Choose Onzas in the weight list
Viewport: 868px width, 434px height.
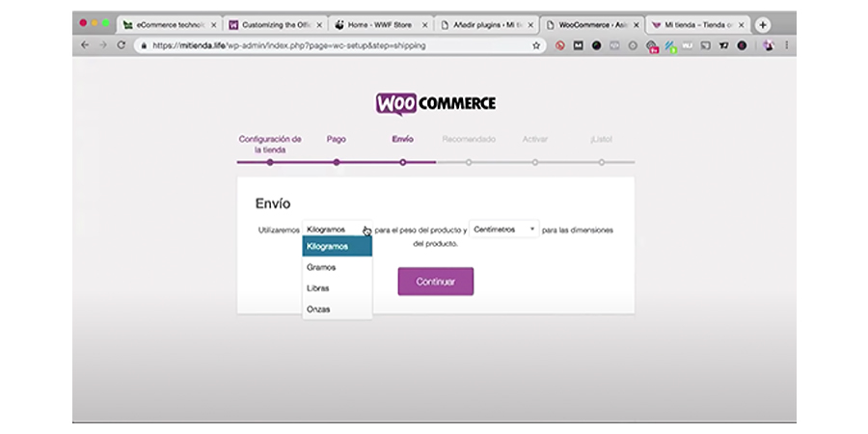click(338, 310)
